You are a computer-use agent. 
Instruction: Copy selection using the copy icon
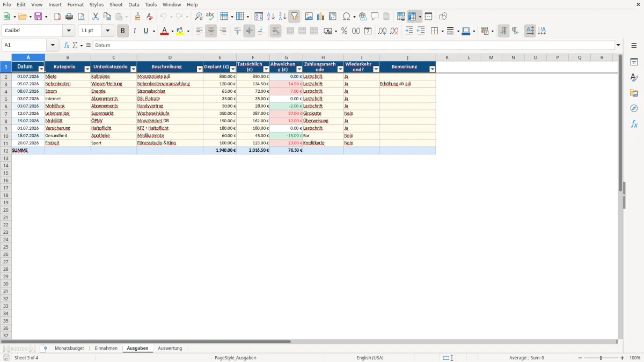click(x=107, y=17)
